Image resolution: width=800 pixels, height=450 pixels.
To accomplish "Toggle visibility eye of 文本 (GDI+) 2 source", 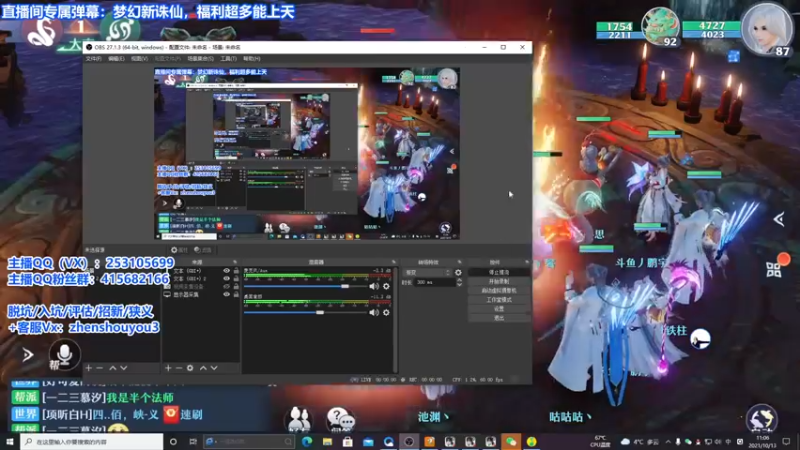I will (x=227, y=279).
